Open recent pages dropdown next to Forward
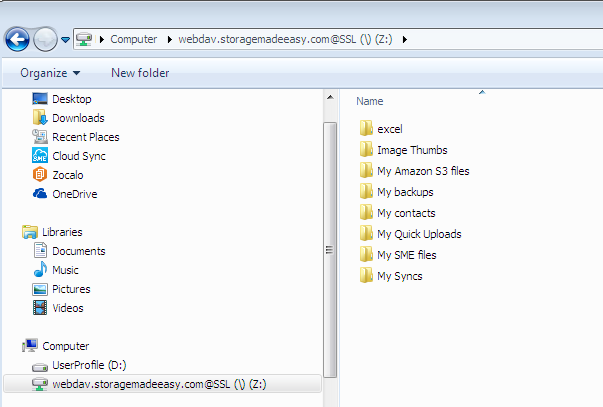 click(x=65, y=40)
